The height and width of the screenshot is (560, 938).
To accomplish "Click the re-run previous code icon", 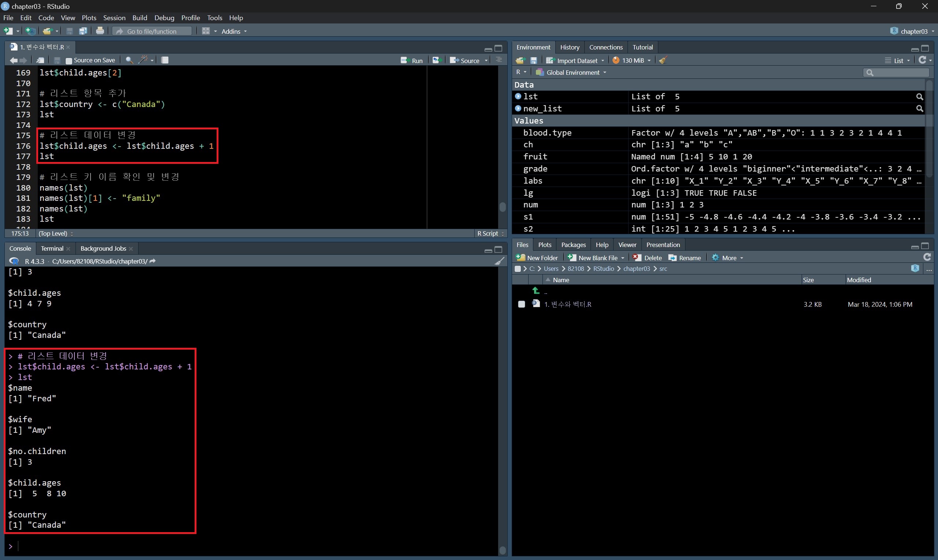I will 437,60.
